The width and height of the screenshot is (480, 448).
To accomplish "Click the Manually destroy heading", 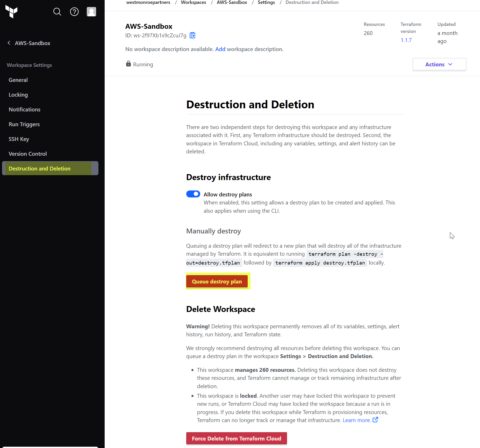I will coord(213,231).
